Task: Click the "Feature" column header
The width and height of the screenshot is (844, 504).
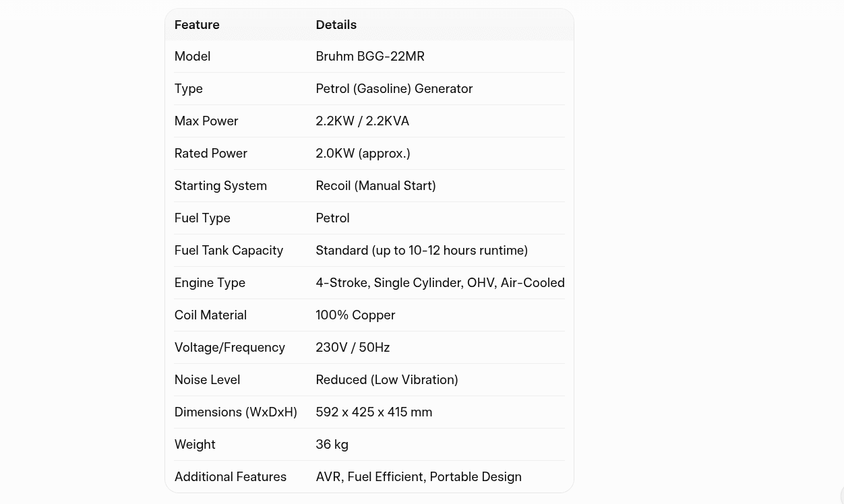Action: coord(197,25)
